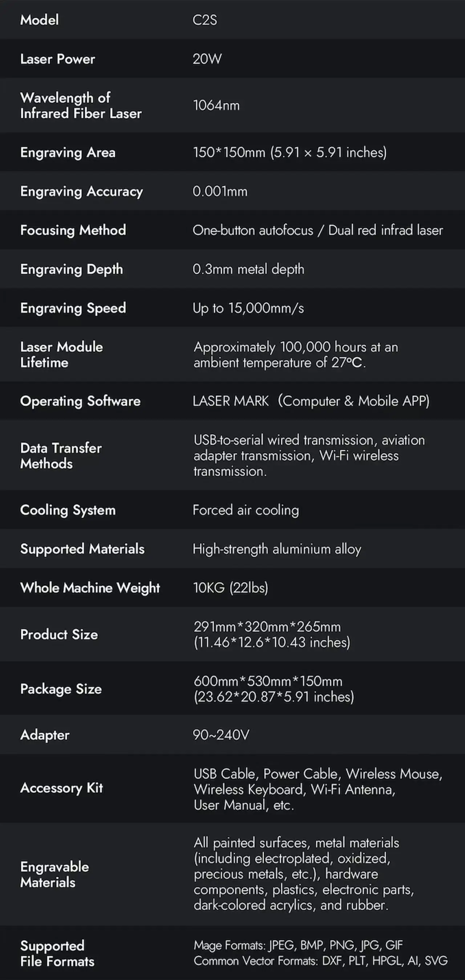Click the Engravable Materials label
This screenshot has height=980, width=465.
tap(54, 874)
